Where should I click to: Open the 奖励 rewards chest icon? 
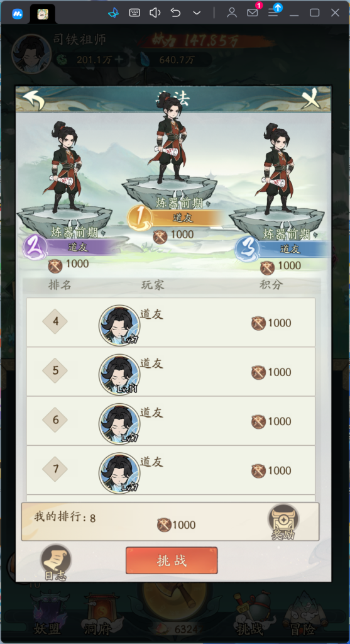(x=283, y=522)
